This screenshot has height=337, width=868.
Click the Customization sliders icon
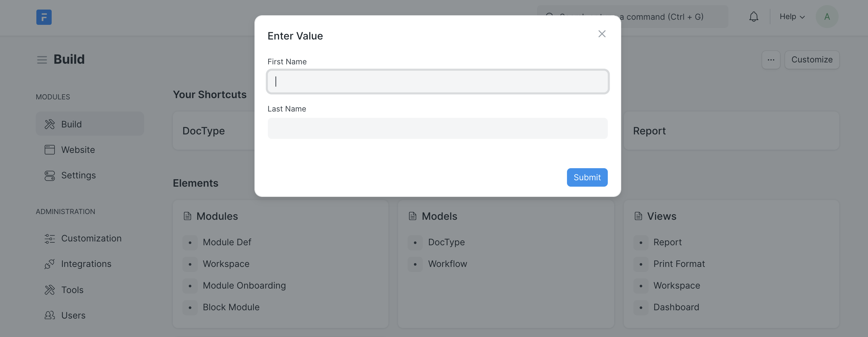pyautogui.click(x=49, y=239)
